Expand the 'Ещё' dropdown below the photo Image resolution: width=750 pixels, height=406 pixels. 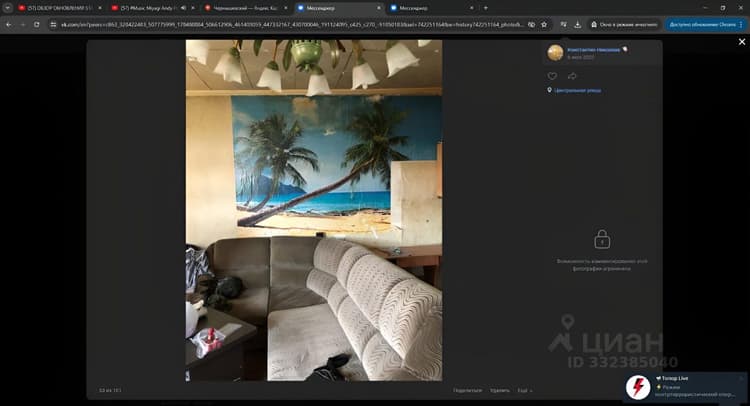tap(525, 391)
